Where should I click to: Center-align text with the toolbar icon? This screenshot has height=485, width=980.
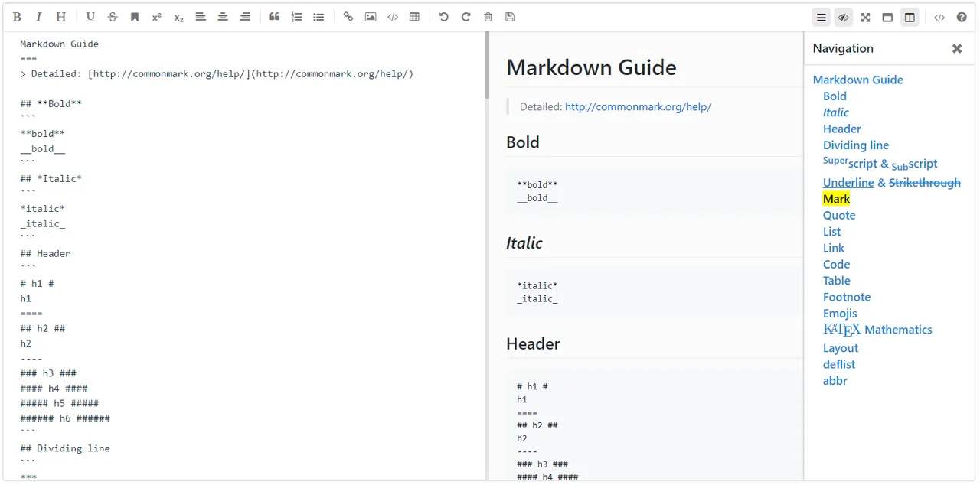point(223,17)
